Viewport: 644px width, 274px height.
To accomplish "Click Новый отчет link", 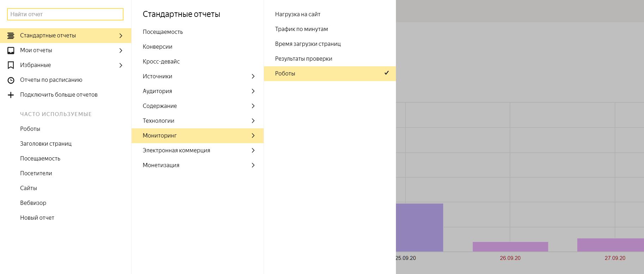I will (x=37, y=218).
